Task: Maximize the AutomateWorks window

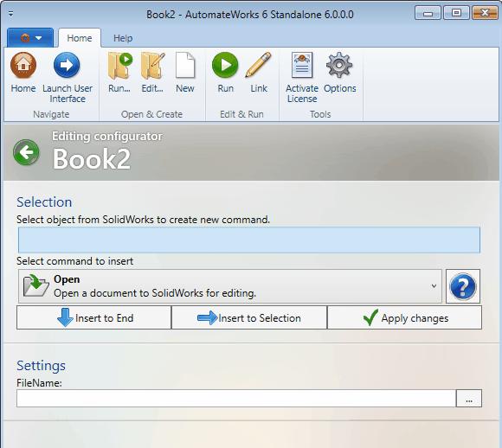Action: click(x=456, y=13)
